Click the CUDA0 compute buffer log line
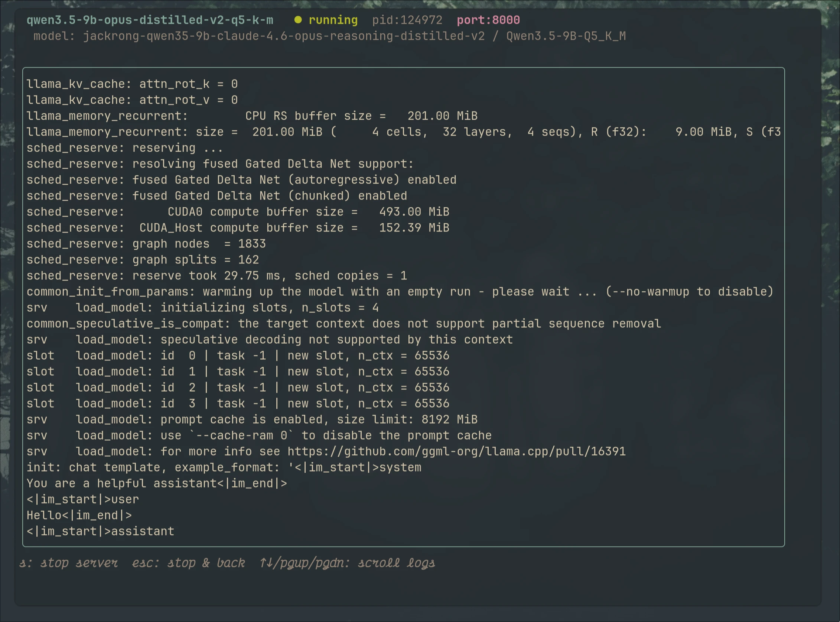 click(x=237, y=211)
